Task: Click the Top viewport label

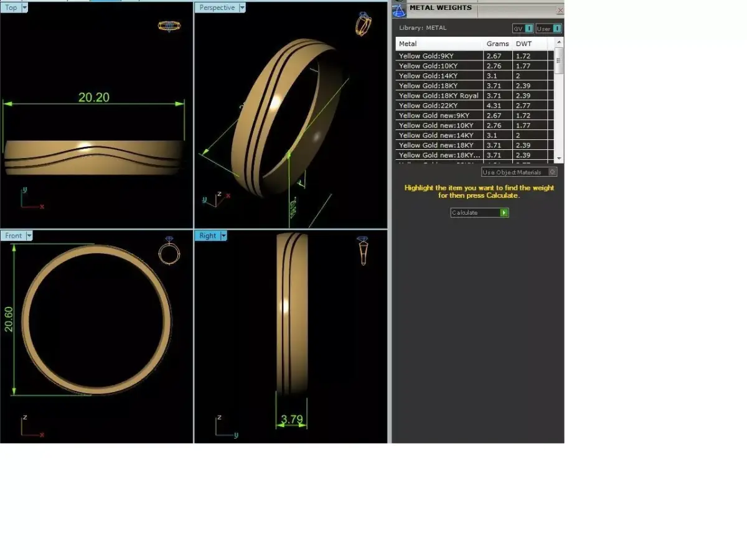Action: (10, 7)
